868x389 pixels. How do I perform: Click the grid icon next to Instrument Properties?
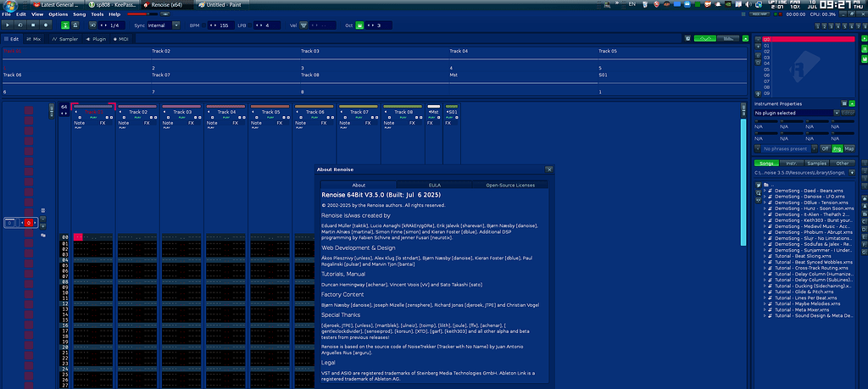(844, 103)
